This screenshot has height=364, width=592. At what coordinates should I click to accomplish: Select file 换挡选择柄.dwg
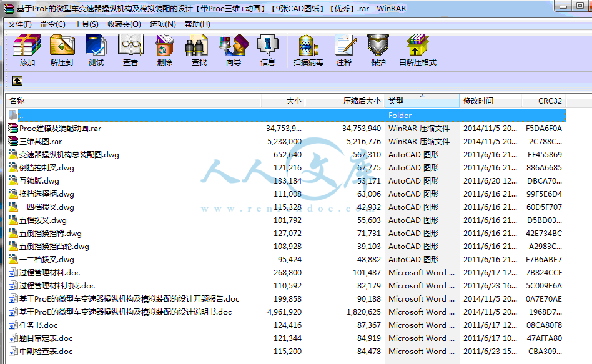(x=46, y=194)
